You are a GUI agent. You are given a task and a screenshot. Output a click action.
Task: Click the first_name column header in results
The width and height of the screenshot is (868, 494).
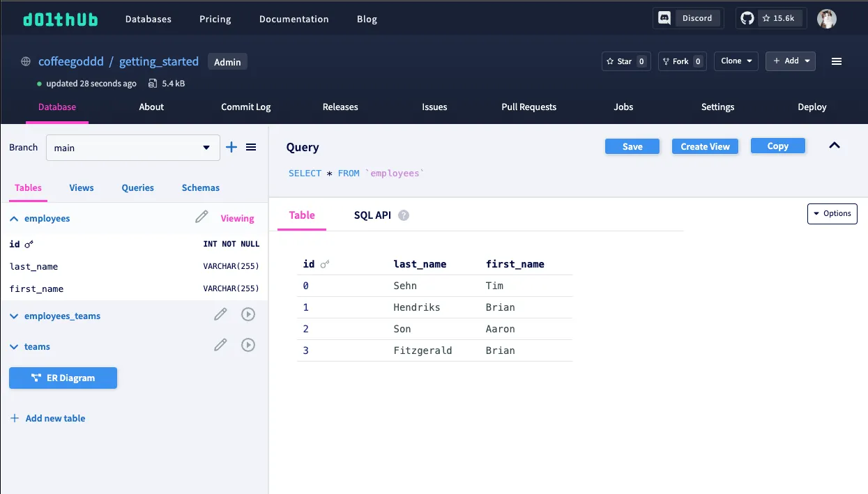pos(515,264)
